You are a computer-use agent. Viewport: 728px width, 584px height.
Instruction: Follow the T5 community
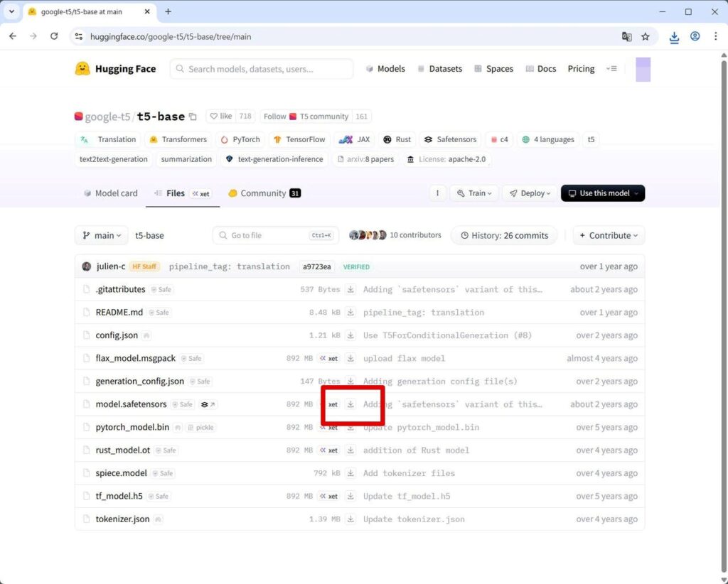pos(274,117)
